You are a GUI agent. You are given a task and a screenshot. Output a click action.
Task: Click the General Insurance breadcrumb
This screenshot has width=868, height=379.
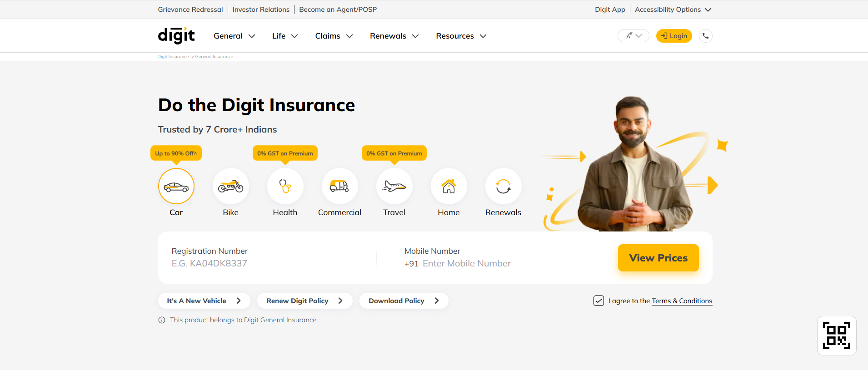pyautogui.click(x=214, y=57)
